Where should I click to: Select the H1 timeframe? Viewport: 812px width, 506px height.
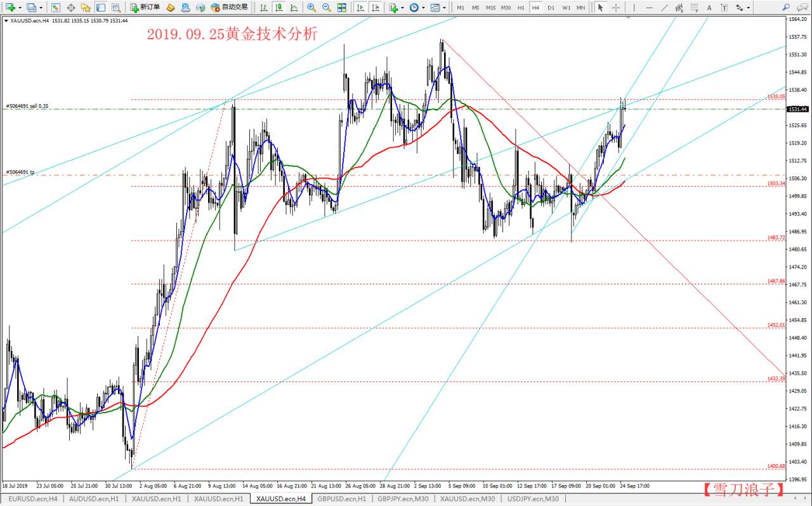521,8
